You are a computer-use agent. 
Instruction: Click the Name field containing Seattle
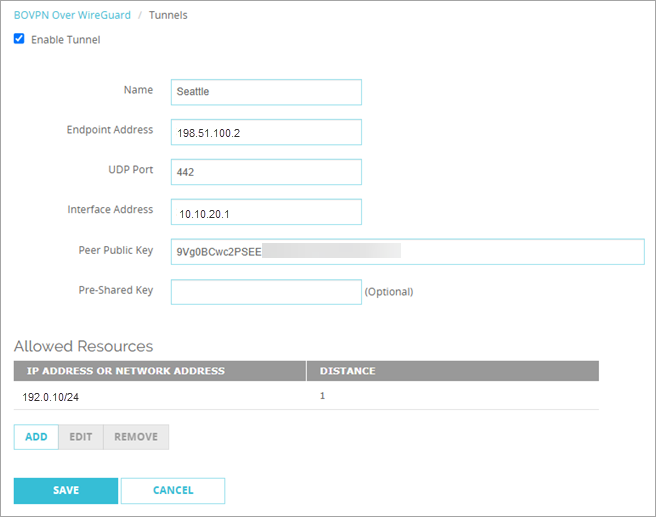click(x=266, y=92)
